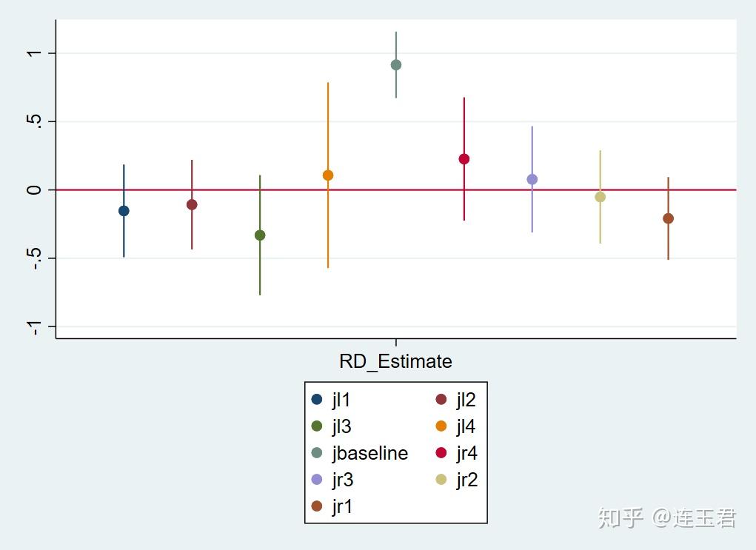The height and width of the screenshot is (550, 756).
Task: Click the jr4 red legend marker
Action: [441, 453]
